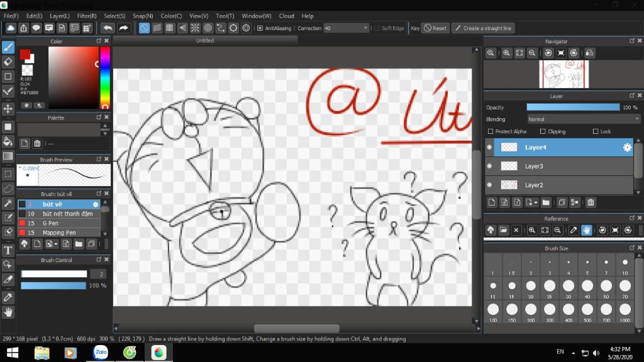Open the File menu

pos(11,16)
